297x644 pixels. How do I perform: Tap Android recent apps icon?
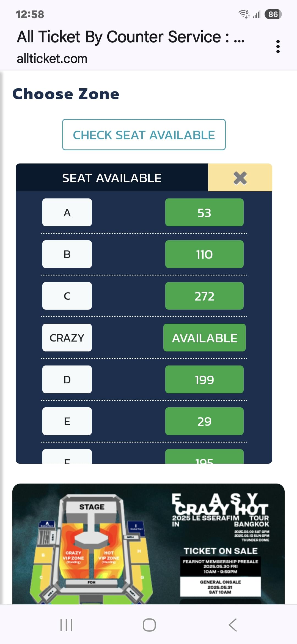[x=66, y=625]
